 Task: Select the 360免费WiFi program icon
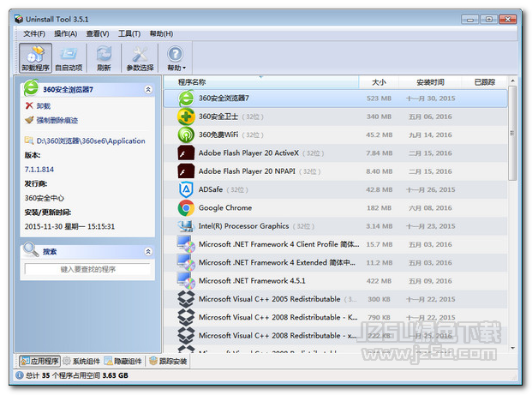pyautogui.click(x=186, y=135)
